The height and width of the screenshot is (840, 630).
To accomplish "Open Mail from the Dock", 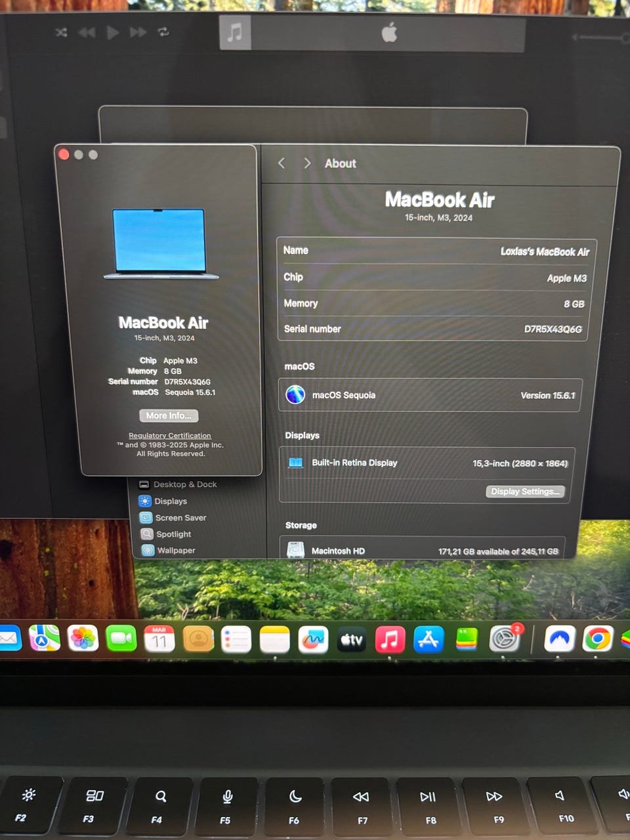I will (9, 639).
